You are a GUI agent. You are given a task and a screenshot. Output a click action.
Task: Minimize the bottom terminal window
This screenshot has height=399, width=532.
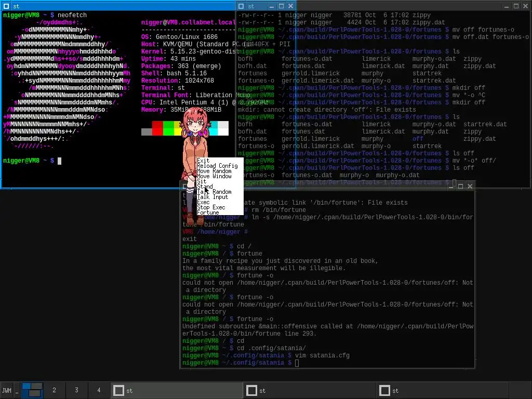click(x=451, y=187)
